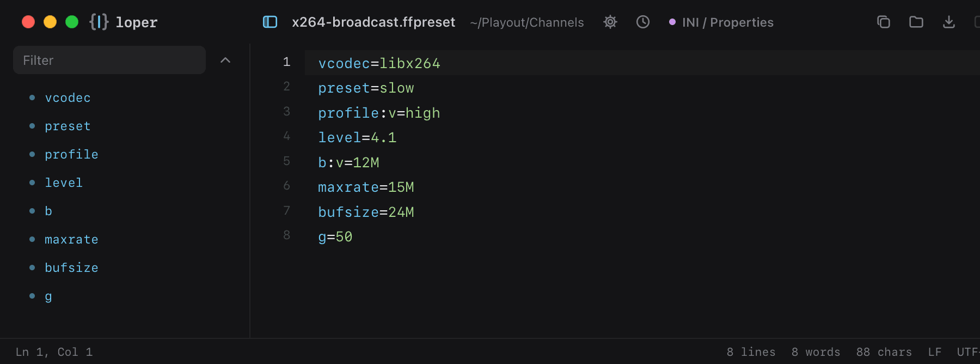Image resolution: width=980 pixels, height=364 pixels.
Task: Select maxrate in the outline list
Action: pyautogui.click(x=71, y=240)
